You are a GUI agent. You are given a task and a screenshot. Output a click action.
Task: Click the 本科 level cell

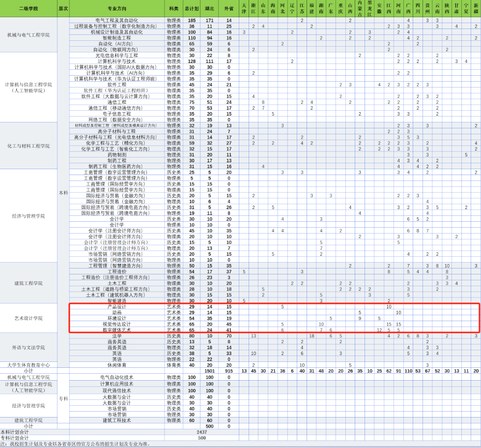pos(63,193)
